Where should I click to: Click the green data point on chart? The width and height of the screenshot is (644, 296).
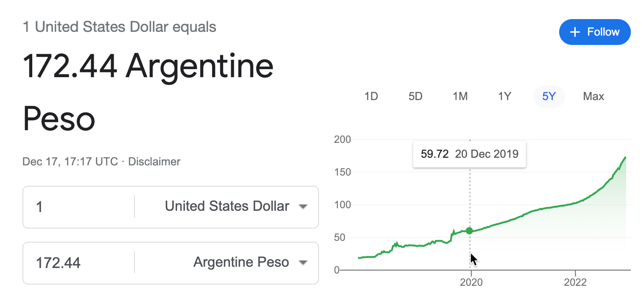(x=469, y=231)
